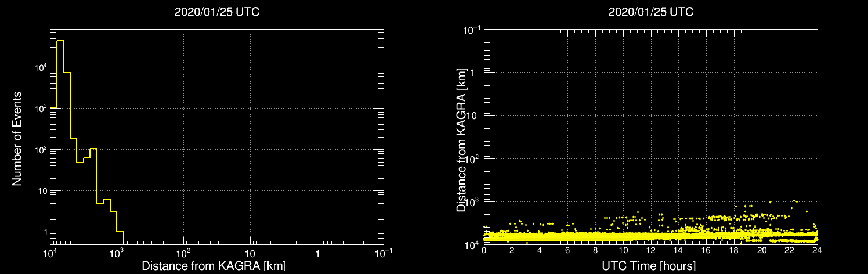Image resolution: width=868 pixels, height=274 pixels.
Task: Click the 10^4 tick on scatter plot y-axis
Action: [472, 244]
